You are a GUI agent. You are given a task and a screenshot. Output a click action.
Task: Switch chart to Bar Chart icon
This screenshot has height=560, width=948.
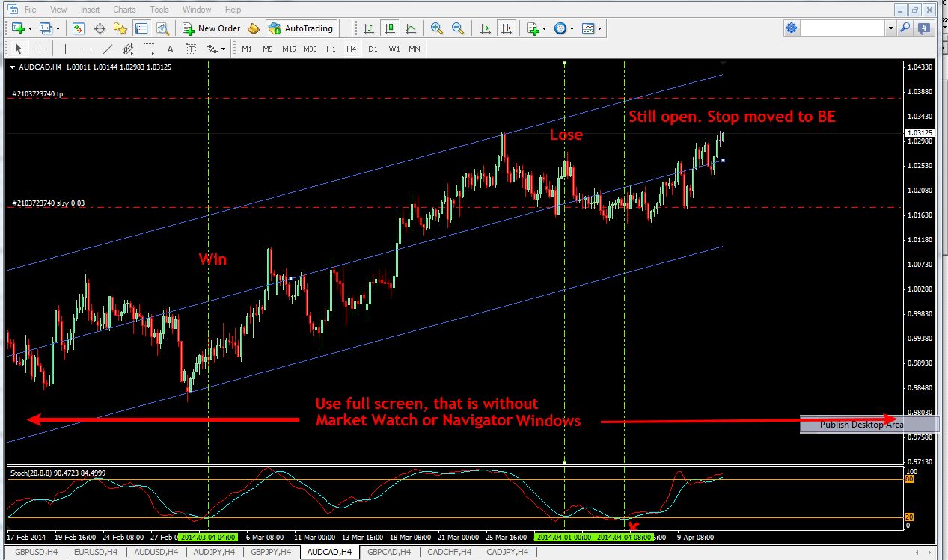[369, 28]
